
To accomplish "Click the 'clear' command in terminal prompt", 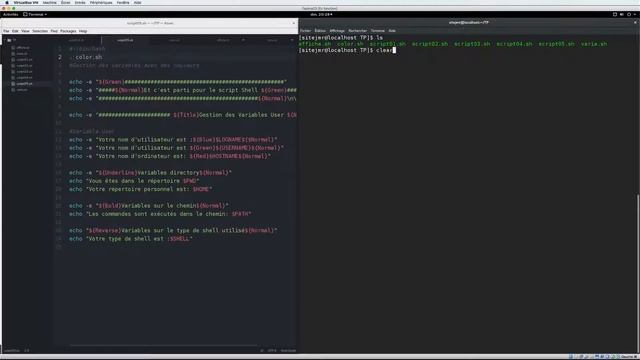I will (x=384, y=50).
